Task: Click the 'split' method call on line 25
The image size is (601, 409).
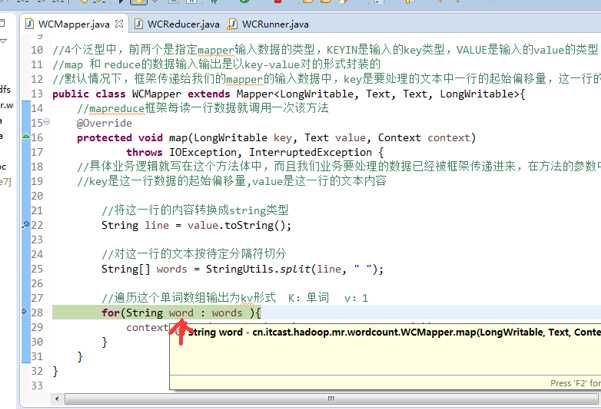Action: tap(295, 269)
